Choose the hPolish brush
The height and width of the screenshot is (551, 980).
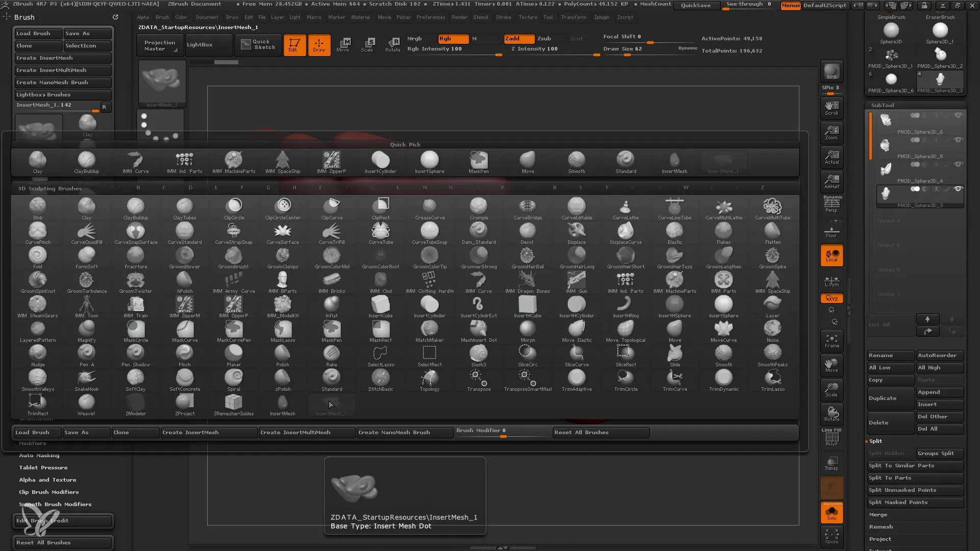[184, 282]
